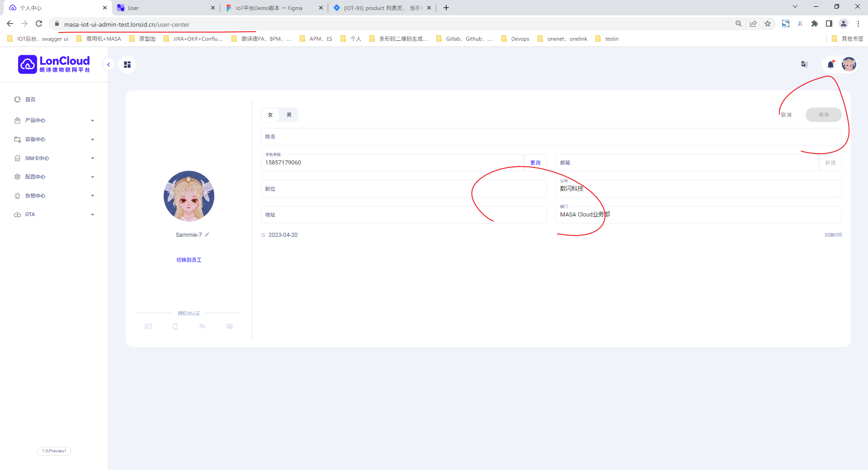The height and width of the screenshot is (470, 868).
Task: Click the email authorization icon
Action: click(x=229, y=326)
